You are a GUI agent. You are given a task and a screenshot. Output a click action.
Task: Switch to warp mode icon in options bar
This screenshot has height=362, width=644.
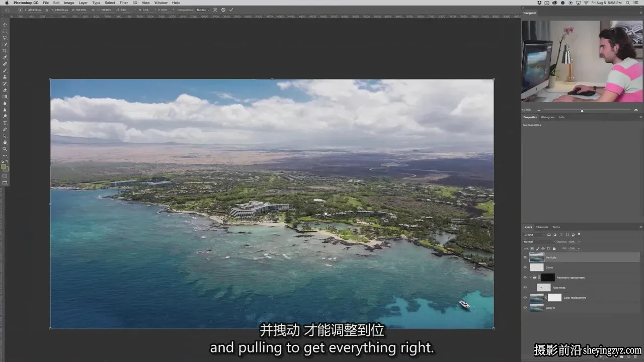tap(215, 10)
